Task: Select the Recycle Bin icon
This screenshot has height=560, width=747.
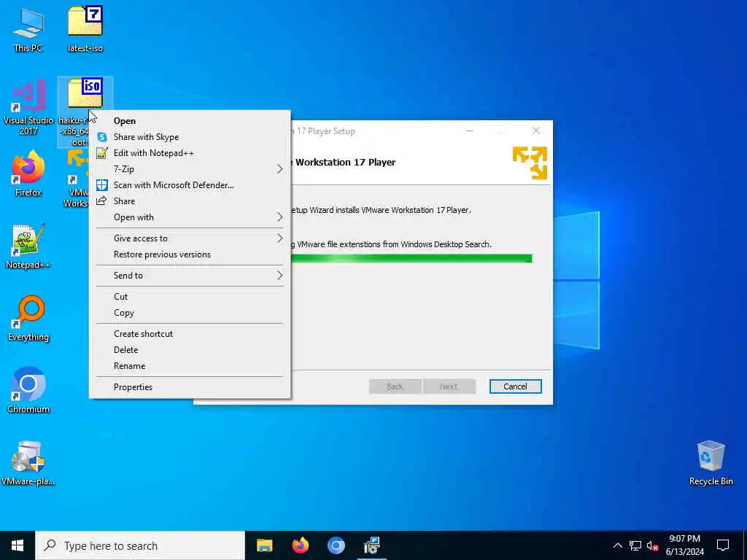Action: pyautogui.click(x=711, y=463)
